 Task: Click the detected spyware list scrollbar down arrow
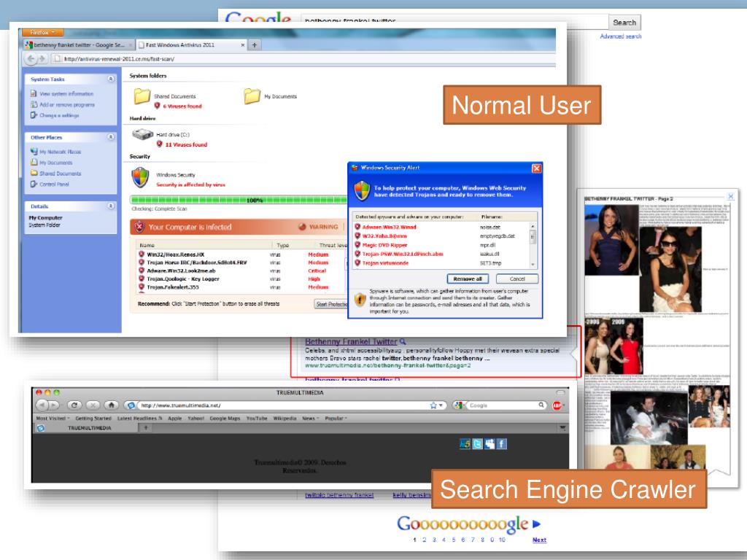(x=533, y=264)
